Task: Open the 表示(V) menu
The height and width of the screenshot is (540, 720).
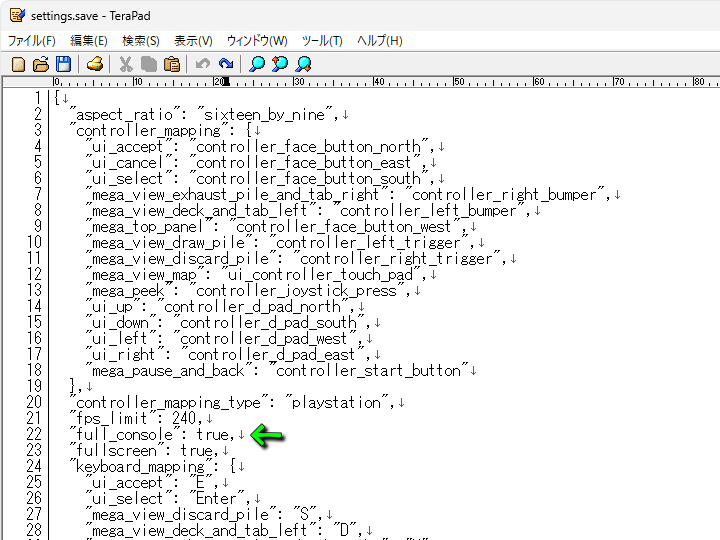Action: pyautogui.click(x=193, y=41)
